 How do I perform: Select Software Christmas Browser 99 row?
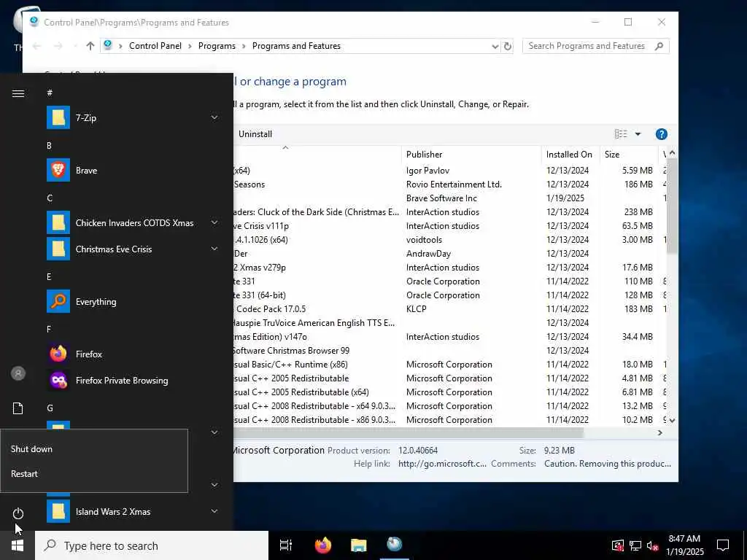[x=449, y=351]
